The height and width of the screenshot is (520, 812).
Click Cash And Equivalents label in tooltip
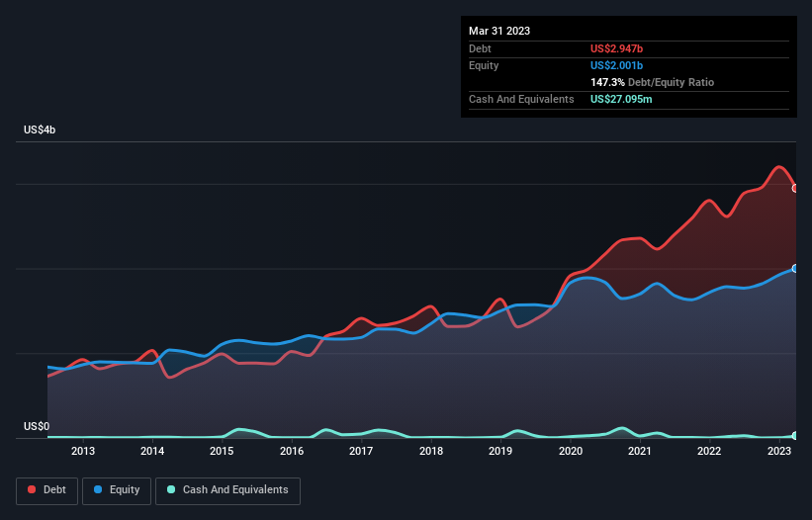point(521,99)
